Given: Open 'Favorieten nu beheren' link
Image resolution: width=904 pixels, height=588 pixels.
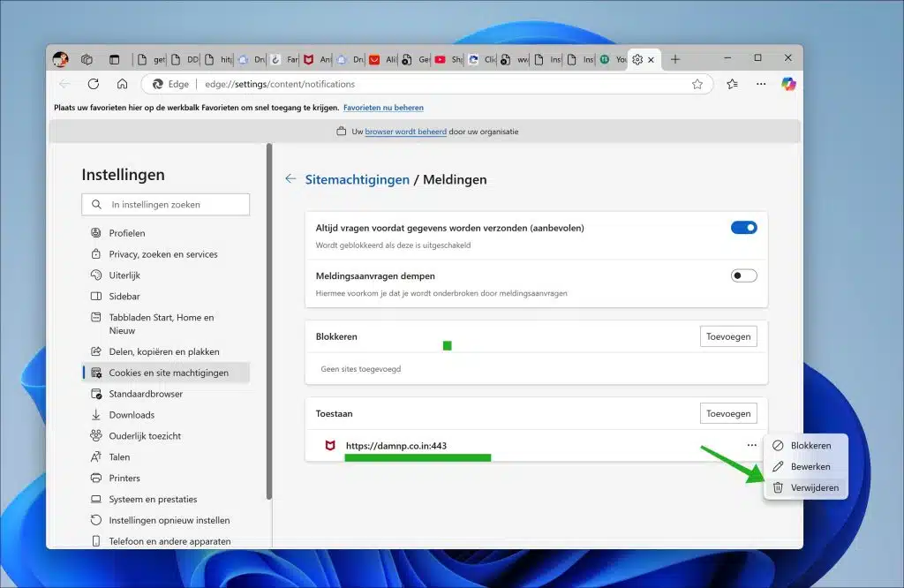Looking at the screenshot, I should [x=383, y=108].
